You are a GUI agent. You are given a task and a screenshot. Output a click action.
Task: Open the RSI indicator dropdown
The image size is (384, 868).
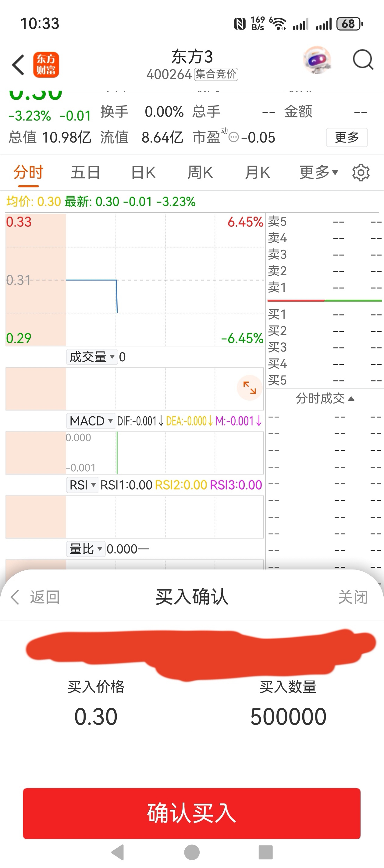click(x=83, y=485)
